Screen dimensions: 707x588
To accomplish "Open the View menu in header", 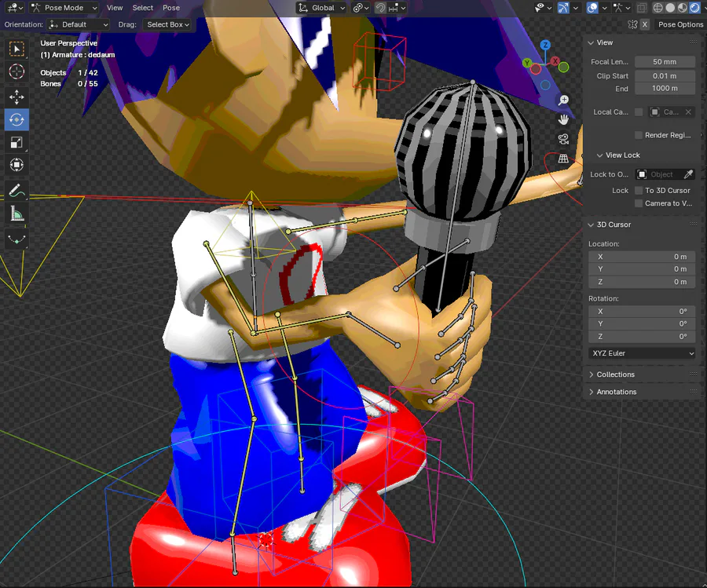I will tap(115, 8).
